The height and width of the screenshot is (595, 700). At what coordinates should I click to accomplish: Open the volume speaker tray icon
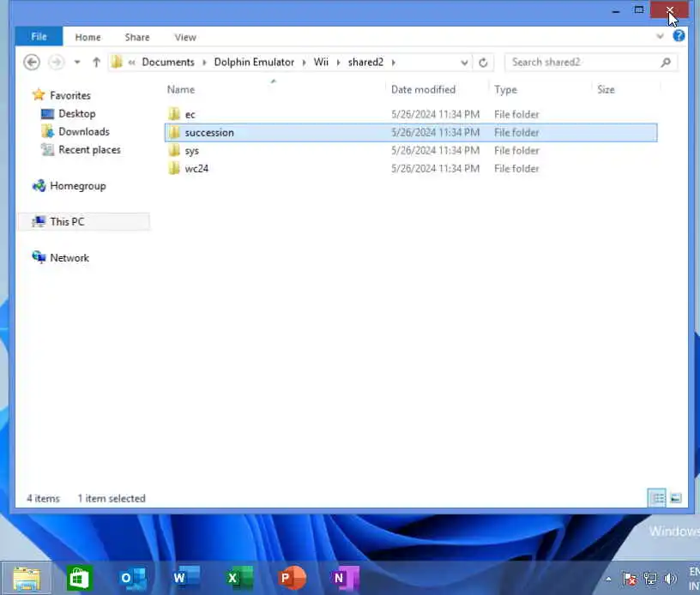click(x=670, y=580)
